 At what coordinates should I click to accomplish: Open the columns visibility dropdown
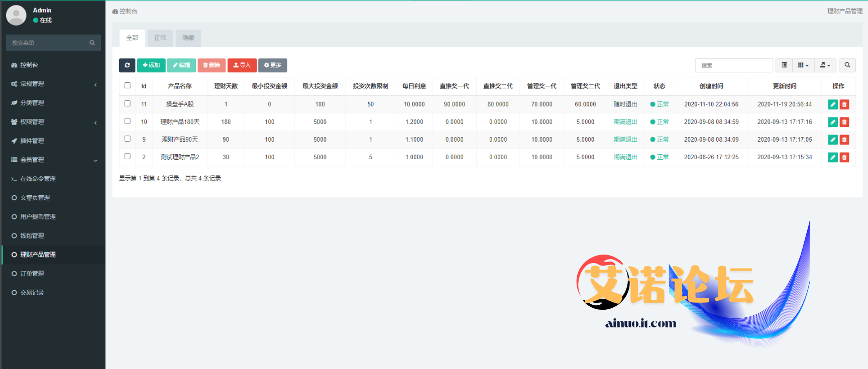pyautogui.click(x=803, y=65)
